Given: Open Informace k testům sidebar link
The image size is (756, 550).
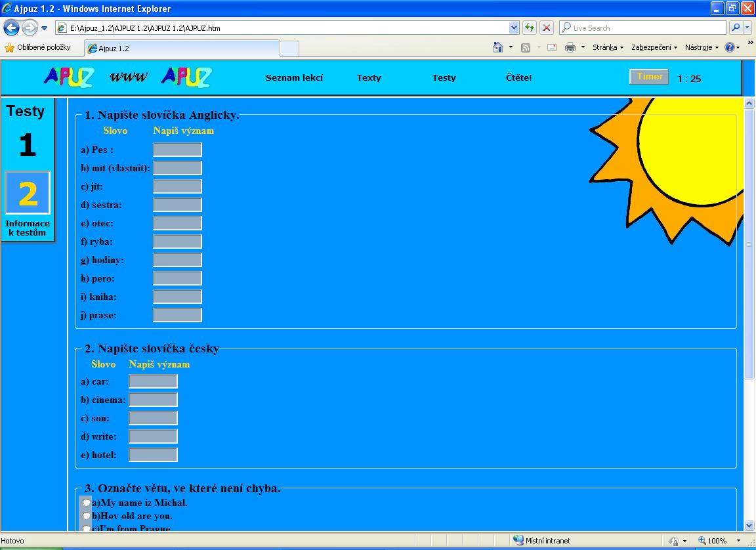Looking at the screenshot, I should click(28, 228).
